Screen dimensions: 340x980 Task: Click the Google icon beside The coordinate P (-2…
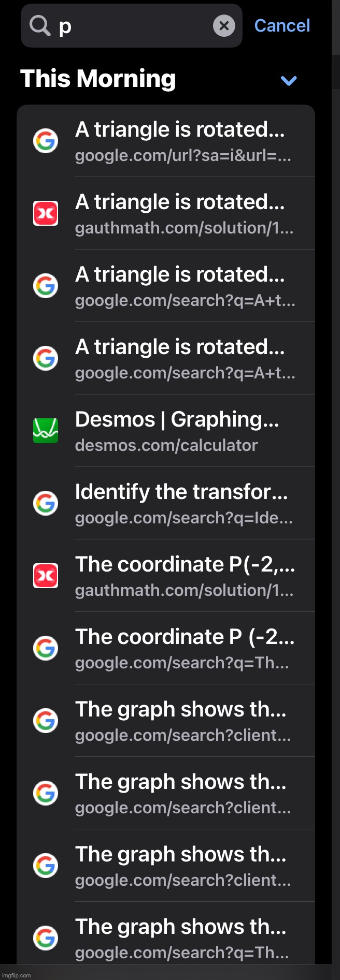[x=46, y=648]
